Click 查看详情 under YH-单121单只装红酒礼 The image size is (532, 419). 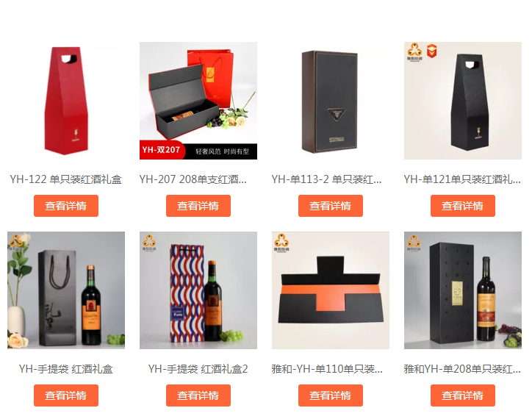[x=463, y=206]
